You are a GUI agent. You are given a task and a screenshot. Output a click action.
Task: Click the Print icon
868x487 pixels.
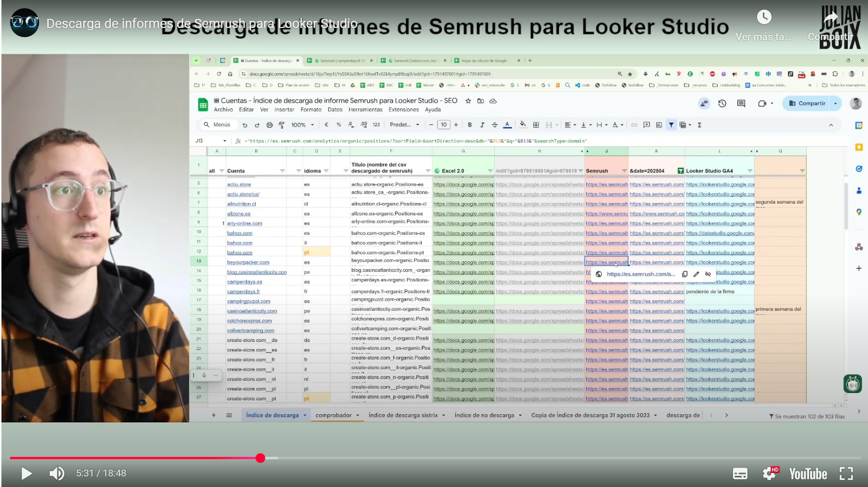click(x=270, y=125)
